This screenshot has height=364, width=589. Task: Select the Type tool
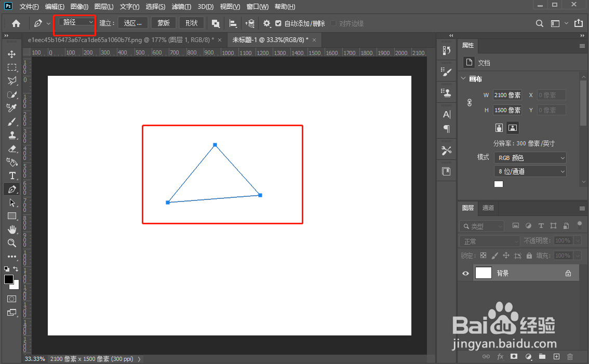[x=11, y=176]
